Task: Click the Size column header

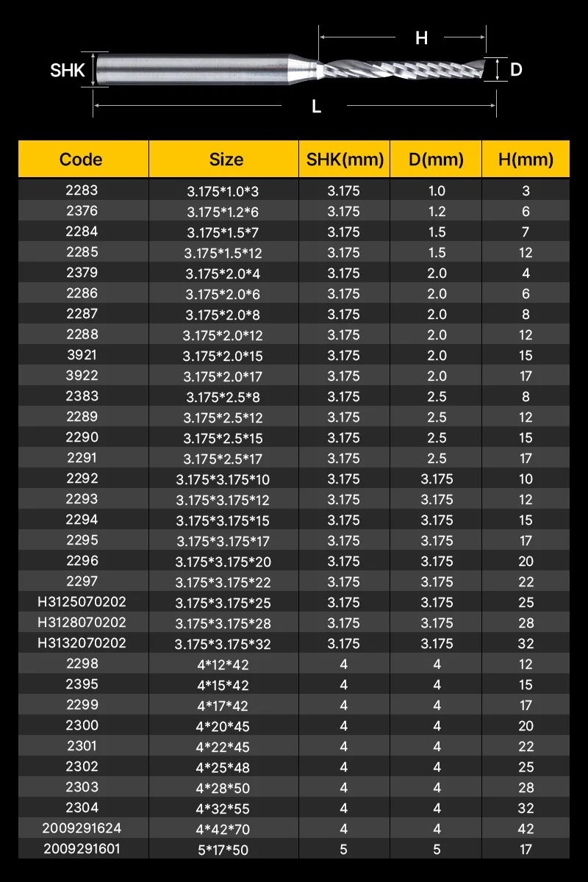Action: (x=226, y=159)
